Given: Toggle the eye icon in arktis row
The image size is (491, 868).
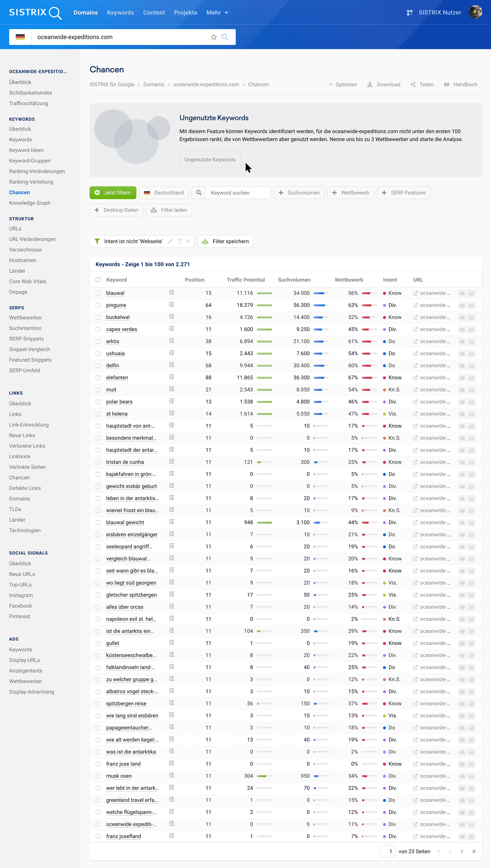Looking at the screenshot, I should 462,342.
